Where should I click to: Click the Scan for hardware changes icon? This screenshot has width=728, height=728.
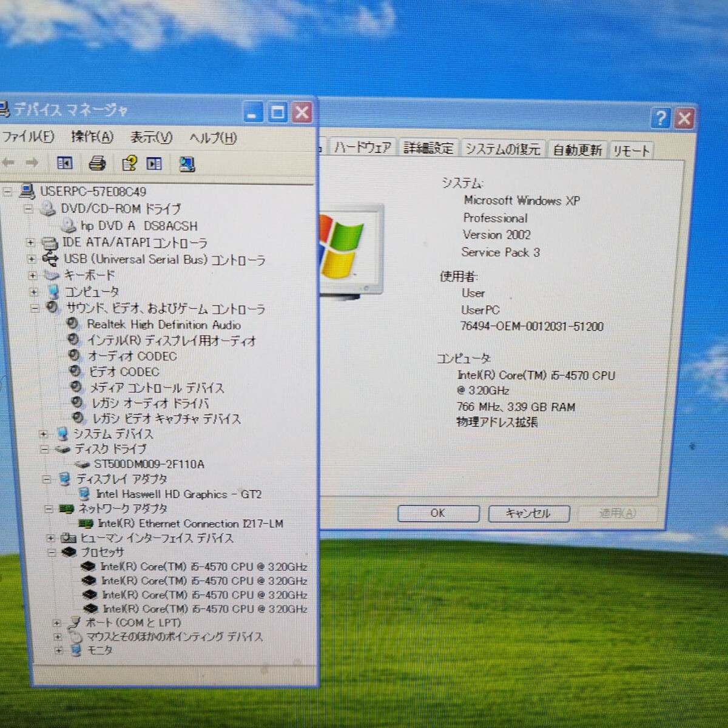click(x=187, y=164)
